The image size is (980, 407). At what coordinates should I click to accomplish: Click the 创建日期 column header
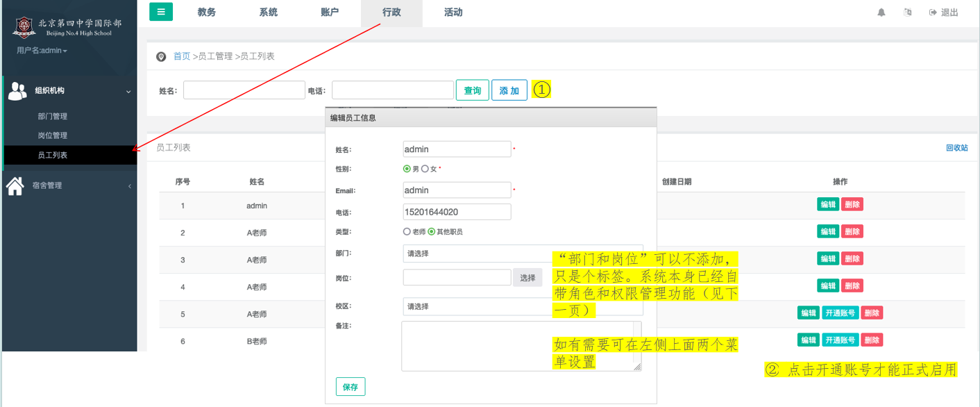pyautogui.click(x=677, y=181)
